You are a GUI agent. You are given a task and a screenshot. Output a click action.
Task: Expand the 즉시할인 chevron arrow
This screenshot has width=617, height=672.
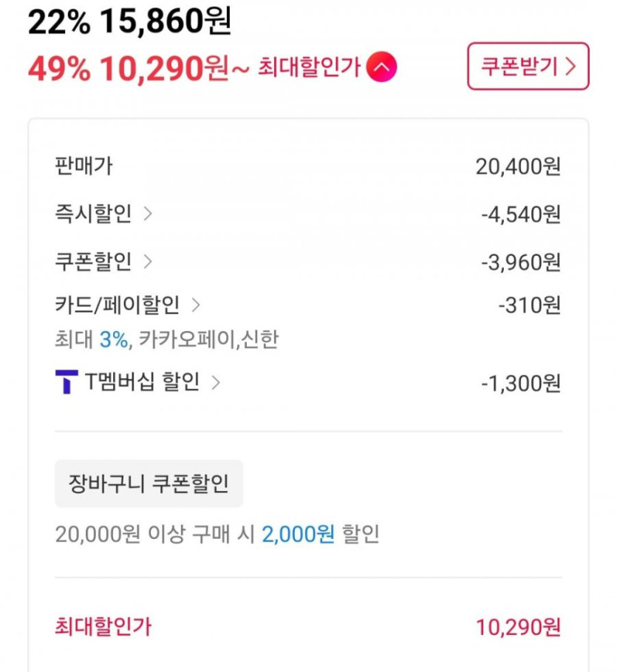point(148,214)
